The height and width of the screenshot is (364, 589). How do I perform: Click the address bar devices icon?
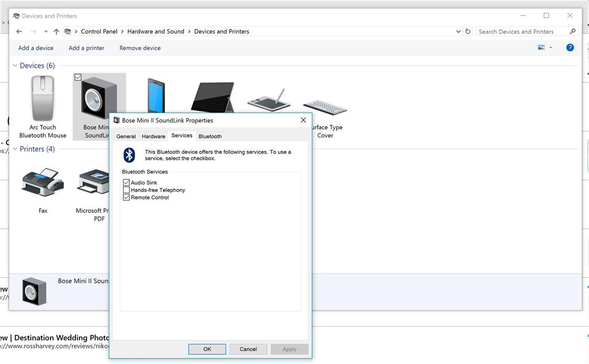click(67, 32)
